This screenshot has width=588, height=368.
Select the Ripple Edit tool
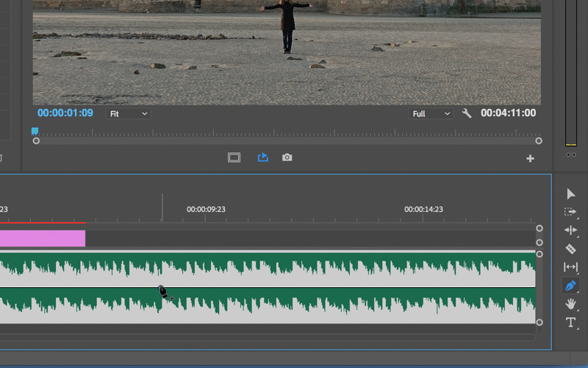tap(570, 230)
